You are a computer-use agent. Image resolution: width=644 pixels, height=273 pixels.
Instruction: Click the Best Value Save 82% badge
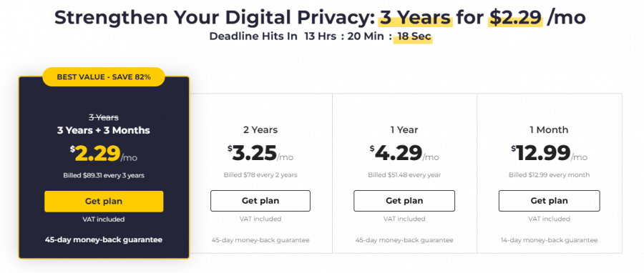tap(104, 77)
